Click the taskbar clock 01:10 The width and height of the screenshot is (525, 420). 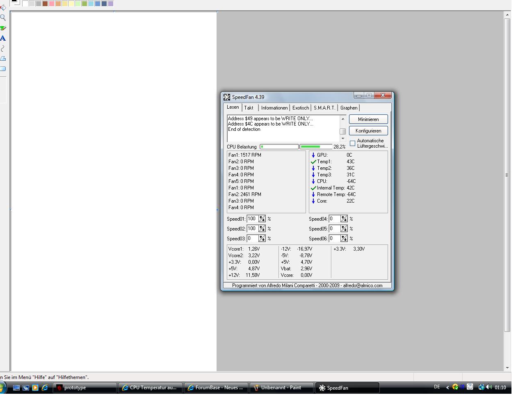click(x=500, y=387)
